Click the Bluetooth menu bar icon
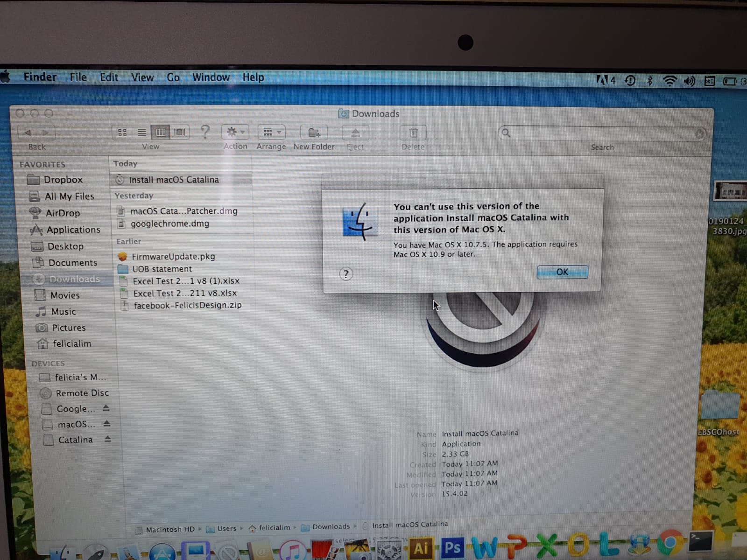Image resolution: width=747 pixels, height=560 pixels. (649, 81)
